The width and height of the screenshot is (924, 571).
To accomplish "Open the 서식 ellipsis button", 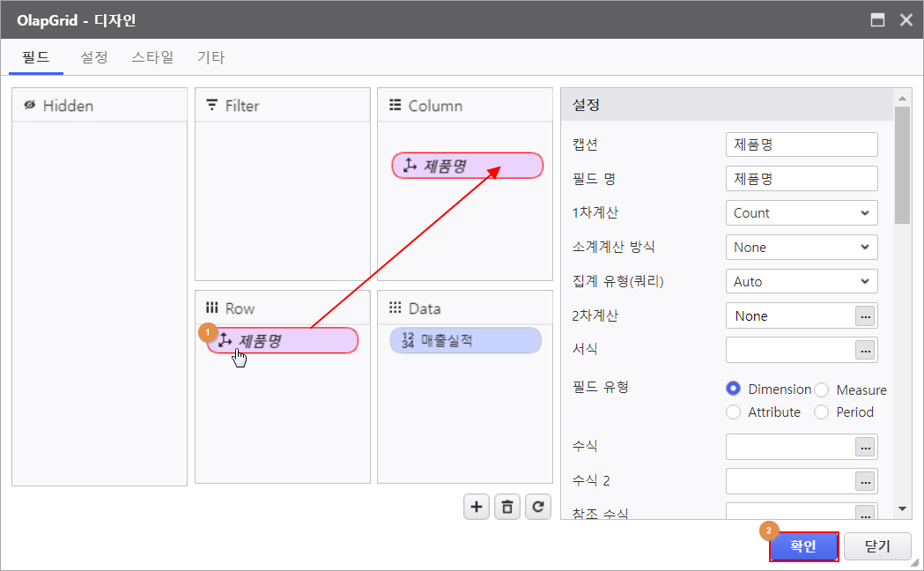I will (865, 351).
